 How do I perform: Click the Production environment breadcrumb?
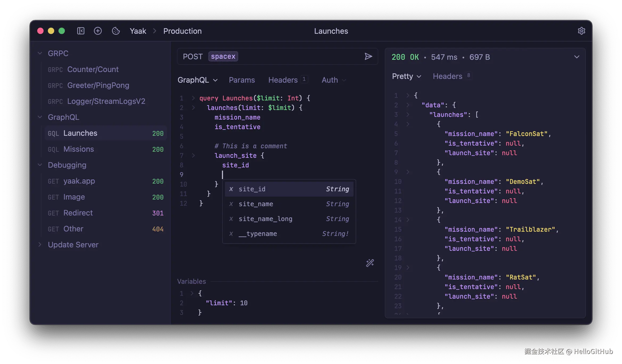tap(182, 31)
